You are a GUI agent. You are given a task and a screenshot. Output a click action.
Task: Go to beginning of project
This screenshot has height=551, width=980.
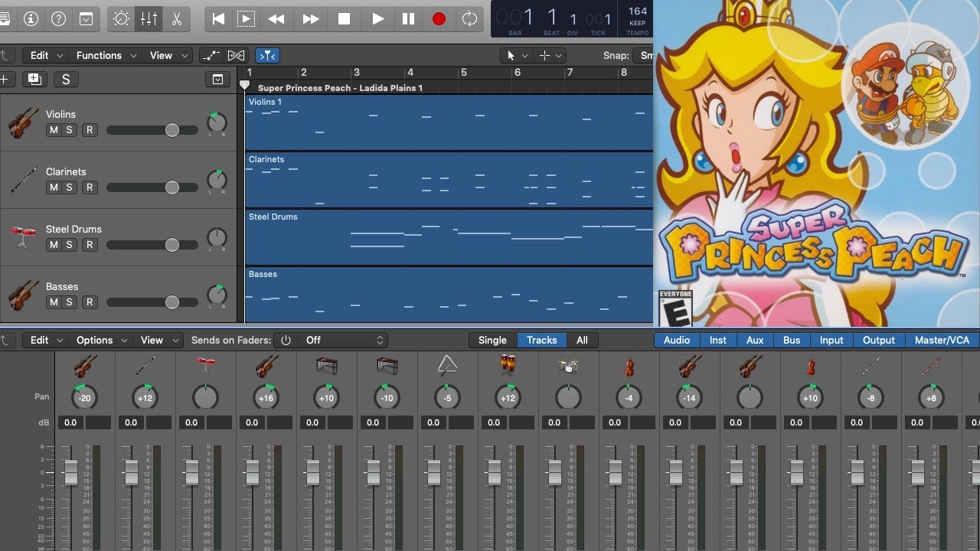coord(219,19)
